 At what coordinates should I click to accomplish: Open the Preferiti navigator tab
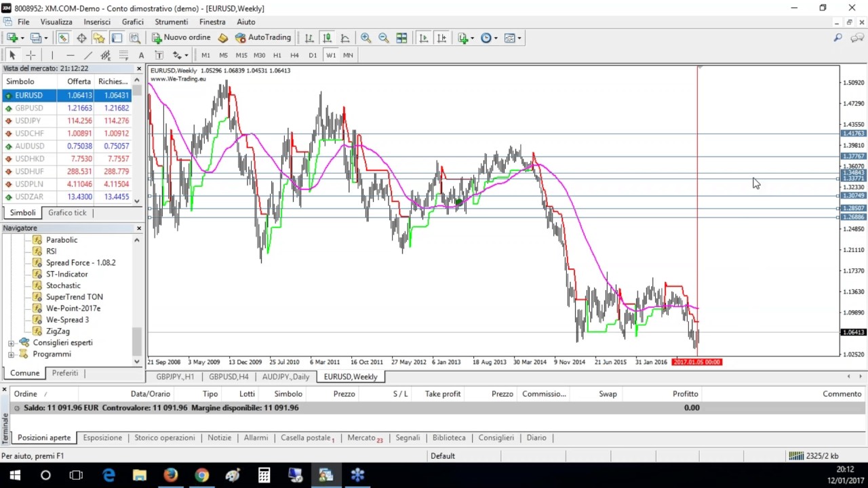(x=65, y=373)
